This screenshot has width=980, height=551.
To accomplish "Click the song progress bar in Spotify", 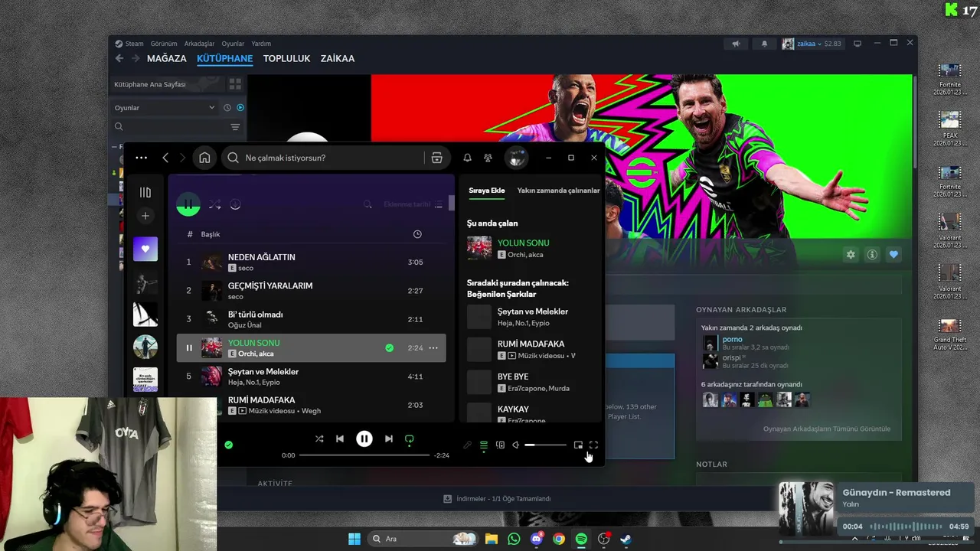I will [364, 455].
